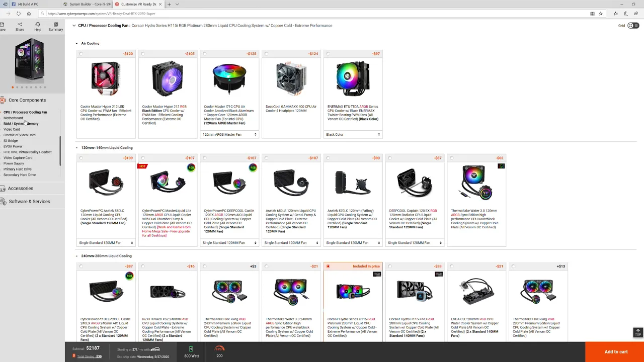The width and height of the screenshot is (644, 362).
Task: Open the tab list chevron beside new tab
Action: click(x=177, y=4)
